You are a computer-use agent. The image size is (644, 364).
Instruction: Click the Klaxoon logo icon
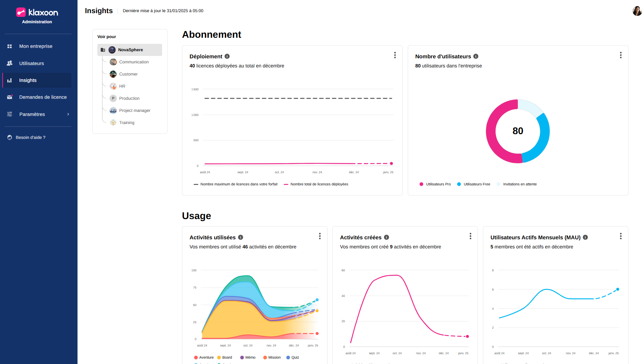point(21,12)
